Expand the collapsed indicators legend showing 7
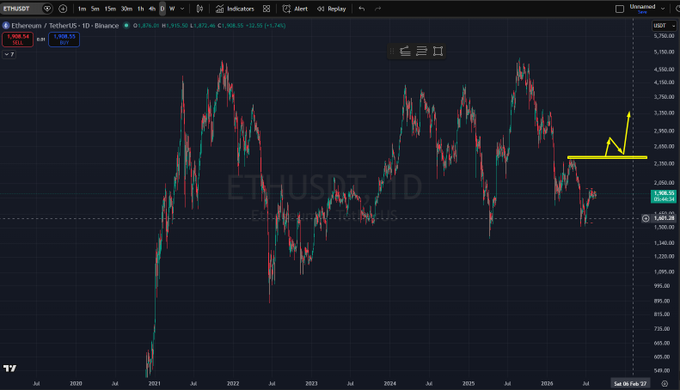This screenshot has width=680, height=390. tap(9, 54)
